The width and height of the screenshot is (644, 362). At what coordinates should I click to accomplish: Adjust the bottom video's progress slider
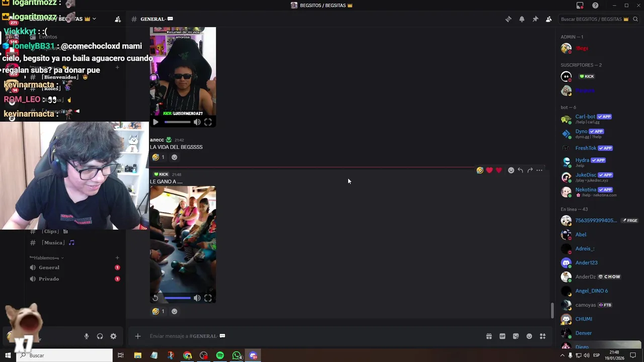point(177,298)
